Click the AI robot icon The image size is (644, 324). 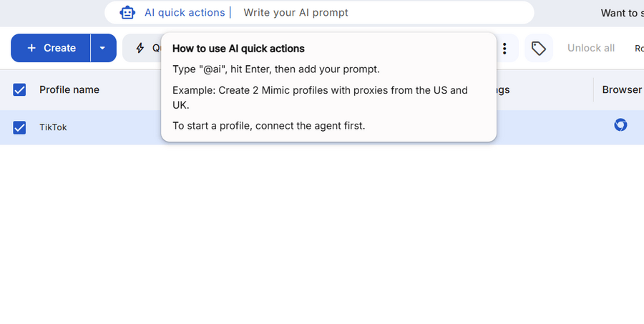click(127, 12)
